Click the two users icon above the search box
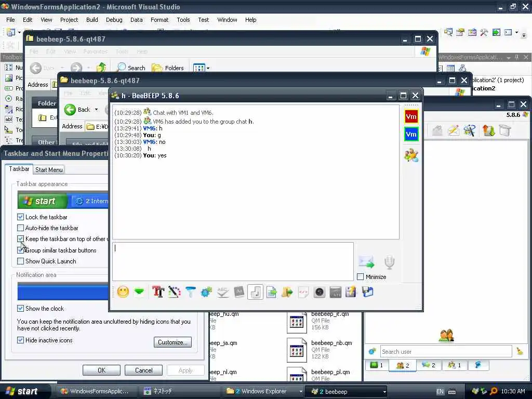This screenshot has width=532, height=399. pos(446,336)
